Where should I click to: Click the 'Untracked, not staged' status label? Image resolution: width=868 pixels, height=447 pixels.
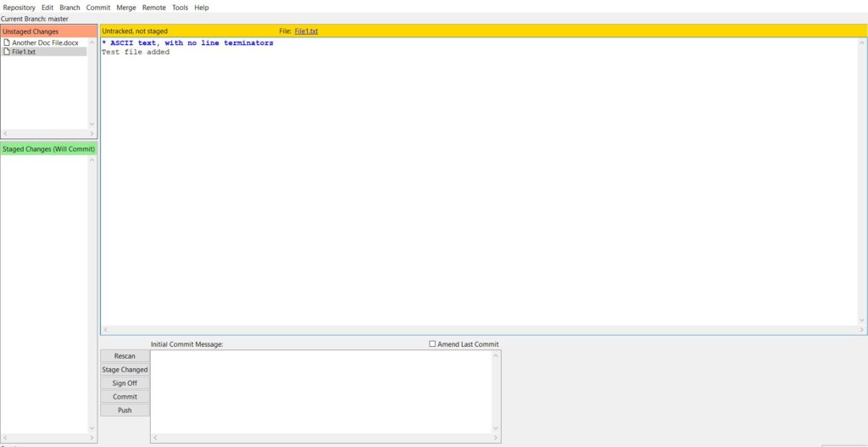(135, 31)
